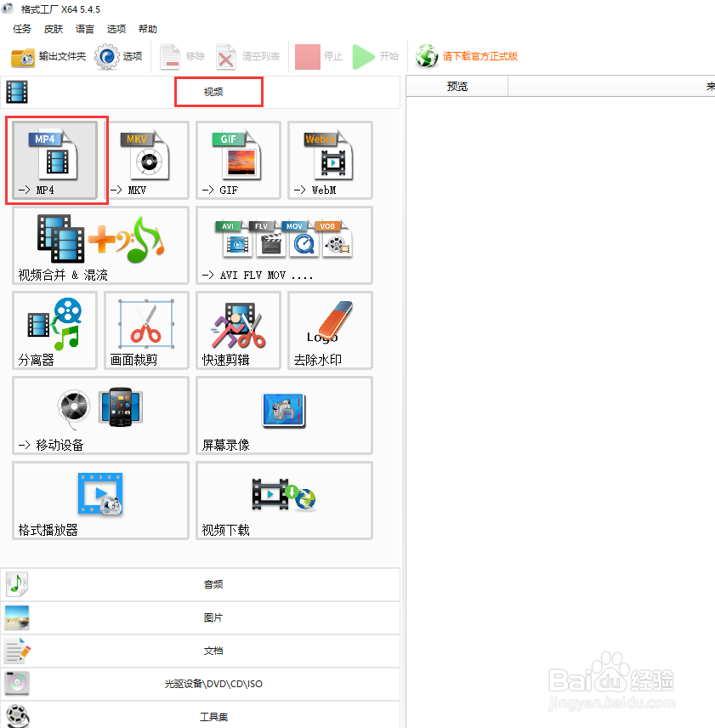Open the 去除水印 watermark removal tool
Screen dimensions: 715x728
coord(331,330)
